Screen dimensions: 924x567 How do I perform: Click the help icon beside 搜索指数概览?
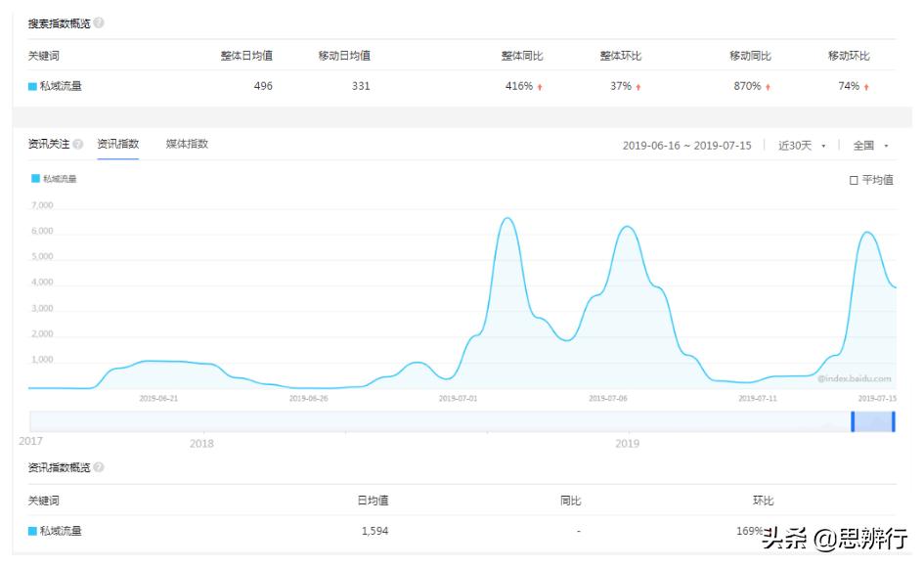(101, 22)
